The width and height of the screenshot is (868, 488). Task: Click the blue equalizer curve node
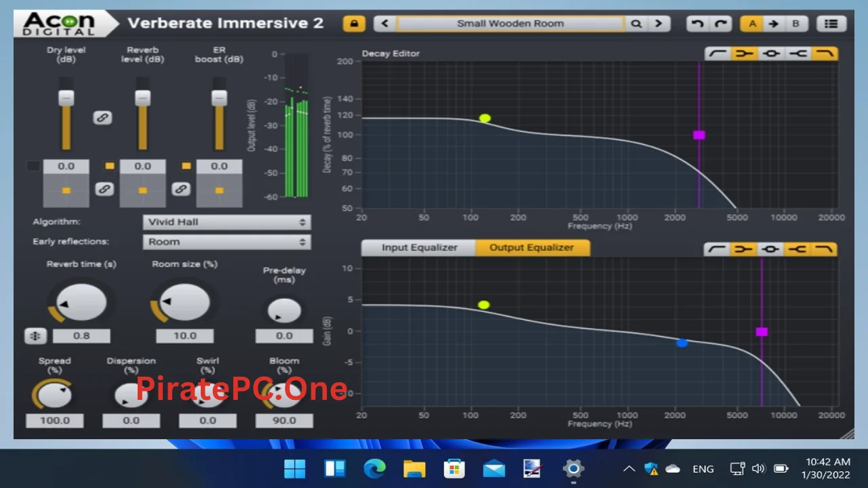pyautogui.click(x=682, y=343)
